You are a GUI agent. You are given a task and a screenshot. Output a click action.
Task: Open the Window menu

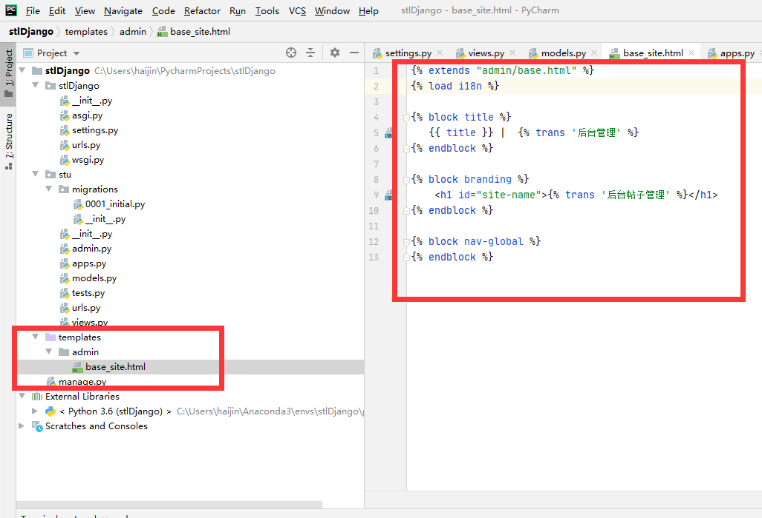tap(332, 11)
